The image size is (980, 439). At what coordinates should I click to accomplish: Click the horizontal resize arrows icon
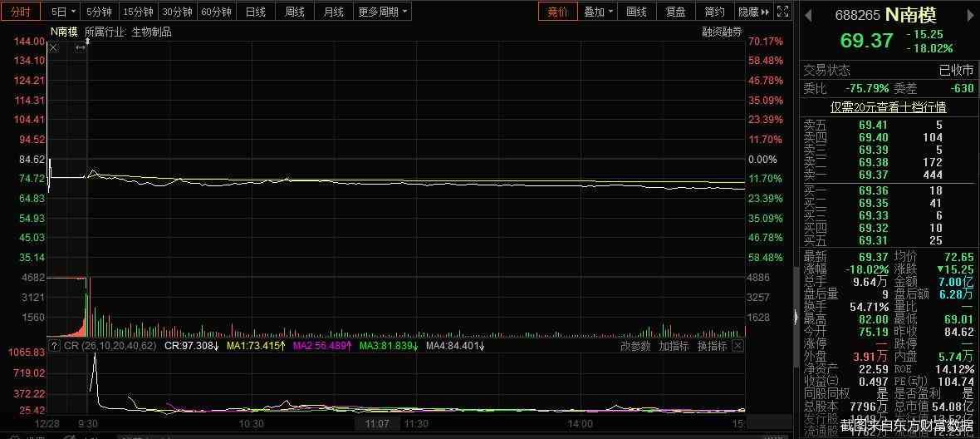81,48
